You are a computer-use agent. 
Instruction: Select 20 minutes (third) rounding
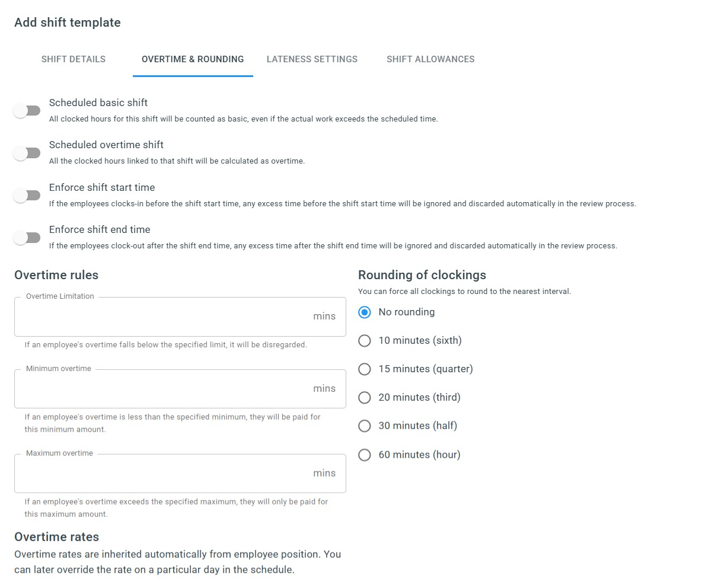point(365,398)
